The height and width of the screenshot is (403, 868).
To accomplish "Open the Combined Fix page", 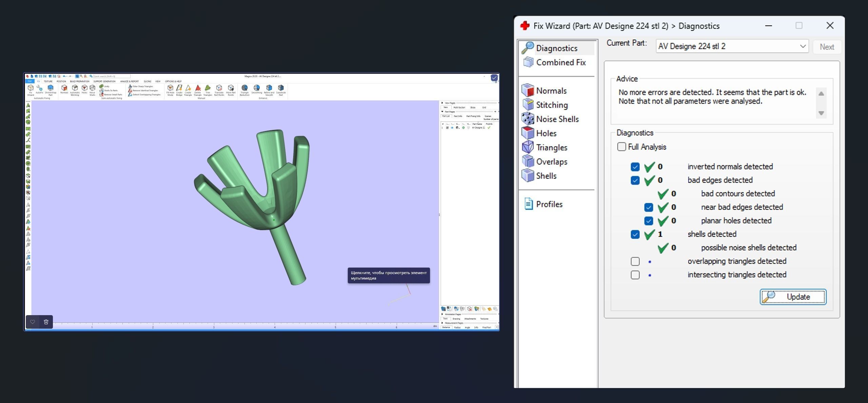I will coord(560,62).
